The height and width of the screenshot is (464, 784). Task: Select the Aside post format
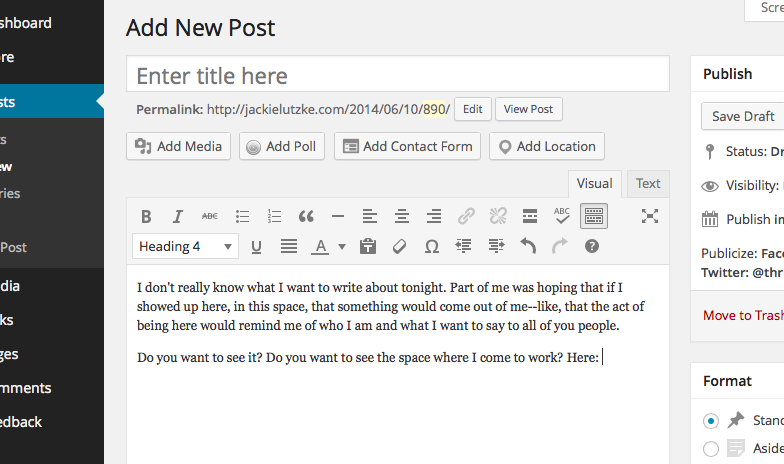710,449
